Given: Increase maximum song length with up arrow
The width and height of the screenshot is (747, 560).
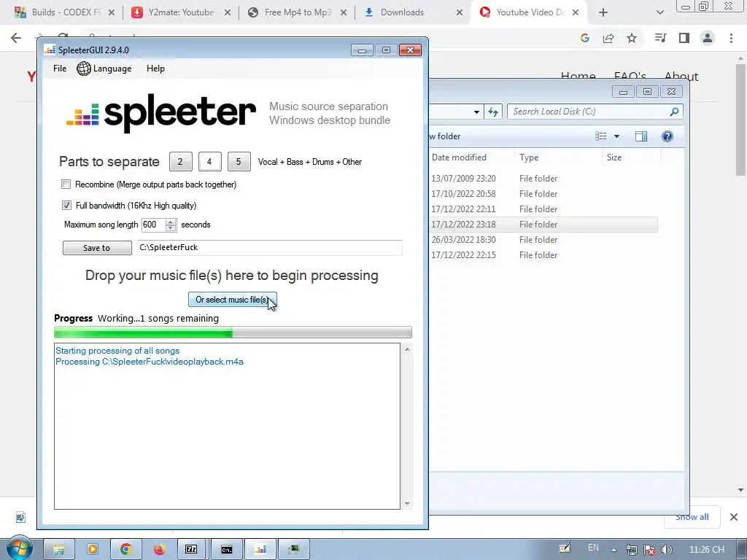Looking at the screenshot, I should [171, 222].
